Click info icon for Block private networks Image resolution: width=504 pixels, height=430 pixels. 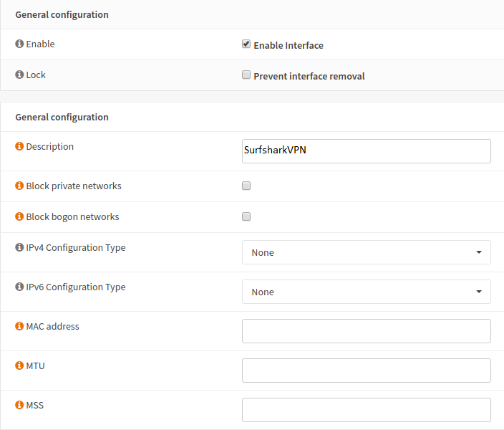point(19,186)
